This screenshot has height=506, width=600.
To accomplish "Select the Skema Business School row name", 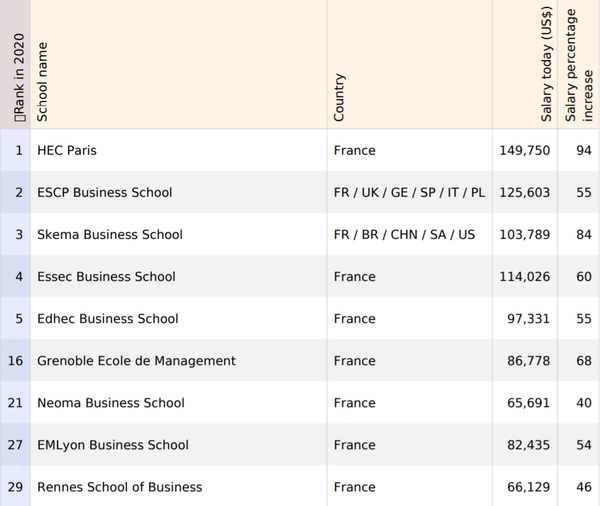I will pyautogui.click(x=110, y=235).
